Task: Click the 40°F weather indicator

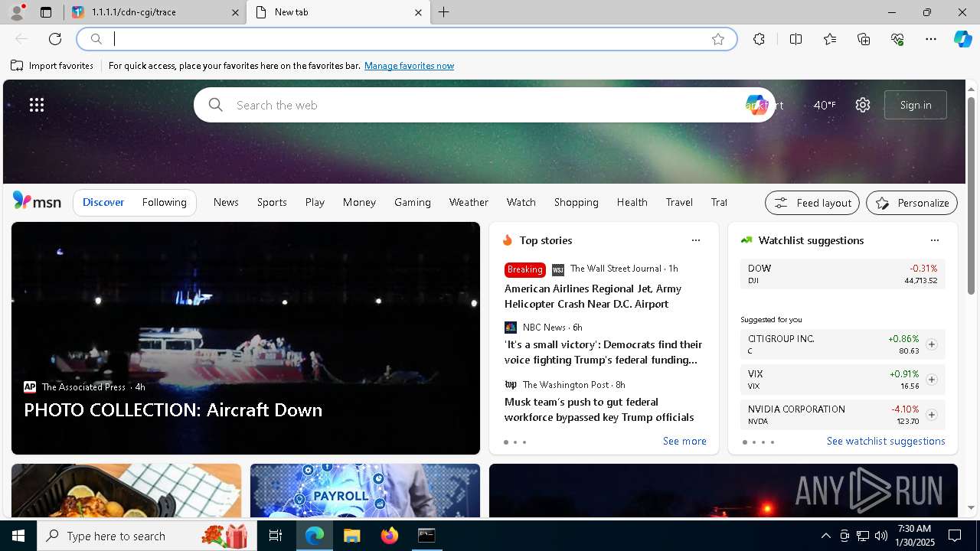Action: pyautogui.click(x=824, y=105)
